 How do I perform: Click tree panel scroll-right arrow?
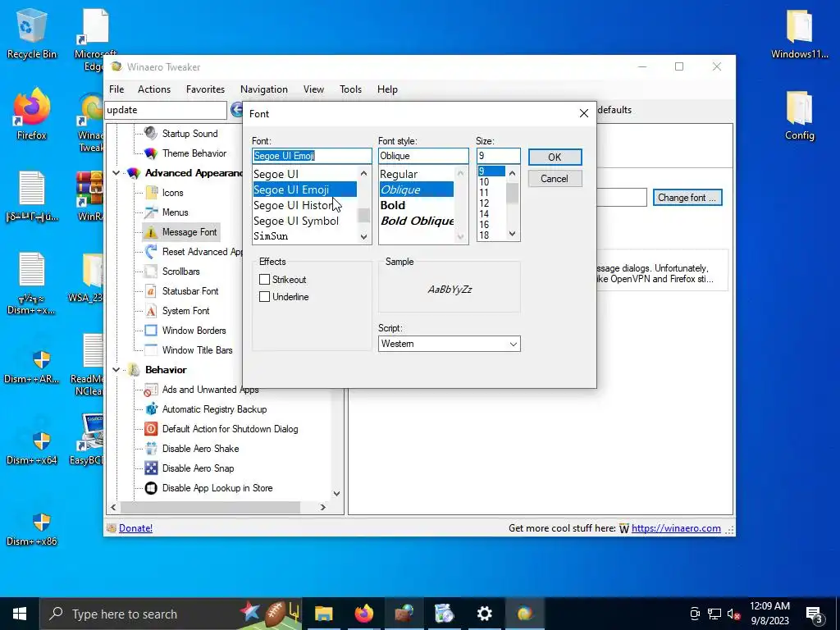[x=323, y=507]
